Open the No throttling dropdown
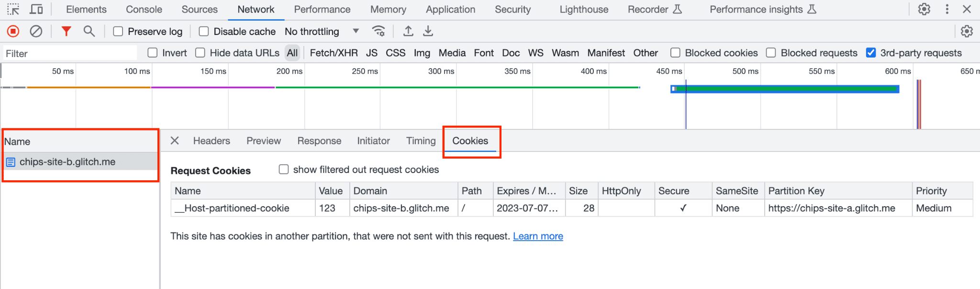980x289 pixels. [x=322, y=32]
